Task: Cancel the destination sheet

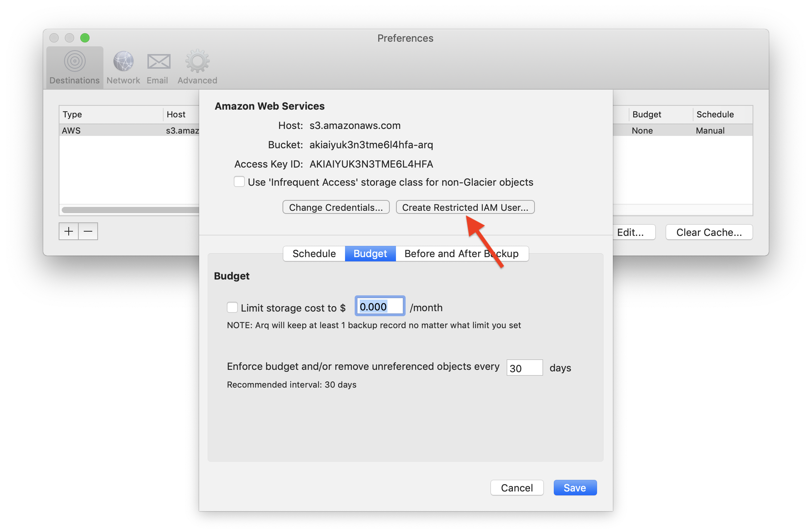Action: coord(517,488)
